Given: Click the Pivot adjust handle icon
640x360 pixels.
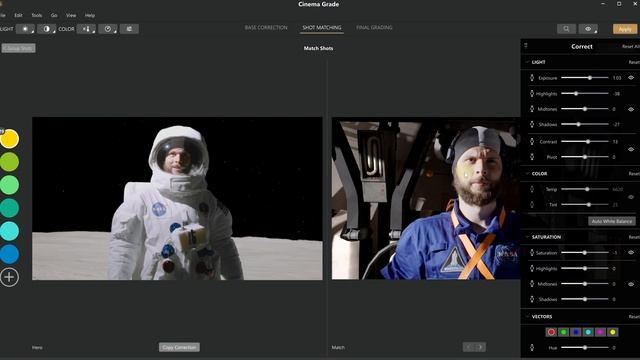Looking at the screenshot, I should click(x=532, y=157).
